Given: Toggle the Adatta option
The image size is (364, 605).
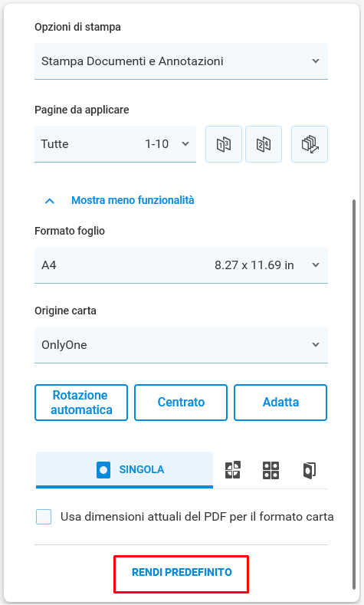Looking at the screenshot, I should tap(280, 403).
